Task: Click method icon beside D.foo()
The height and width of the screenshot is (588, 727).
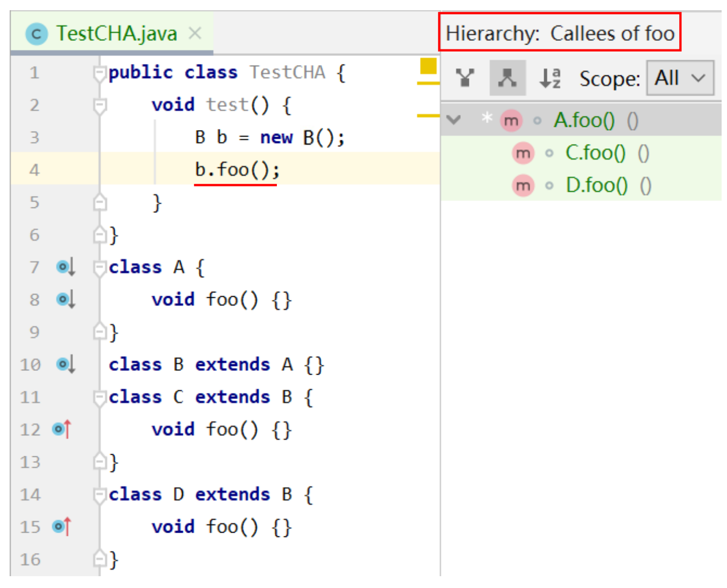Action: click(x=523, y=186)
